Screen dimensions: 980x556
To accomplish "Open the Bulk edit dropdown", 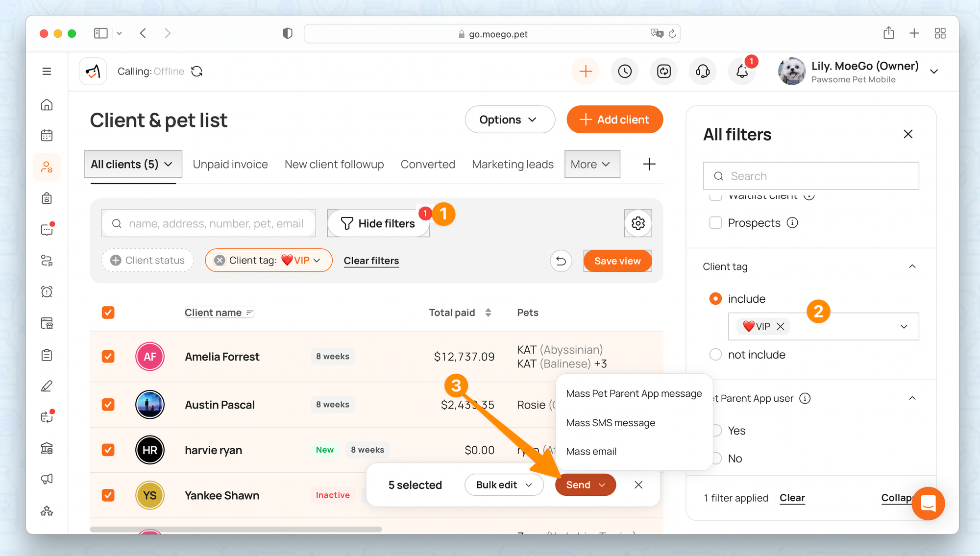I will [x=504, y=485].
